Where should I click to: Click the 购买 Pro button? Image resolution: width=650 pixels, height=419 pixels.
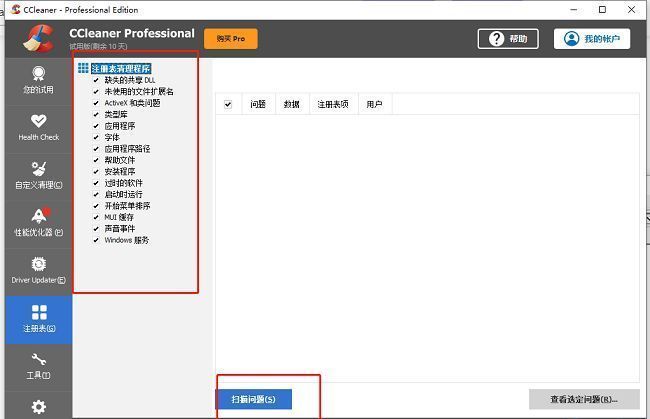[x=230, y=39]
